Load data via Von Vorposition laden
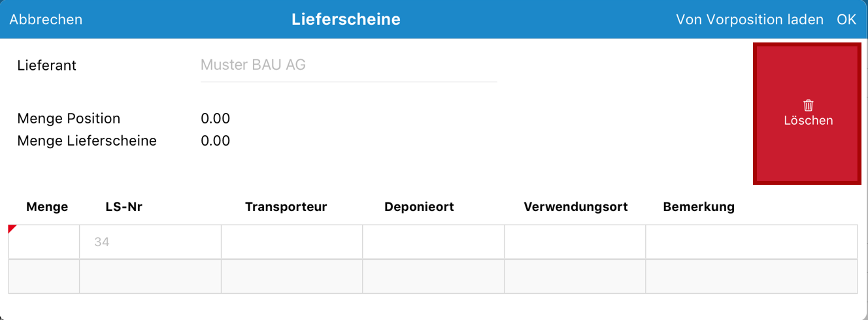The image size is (868, 320). click(x=749, y=20)
